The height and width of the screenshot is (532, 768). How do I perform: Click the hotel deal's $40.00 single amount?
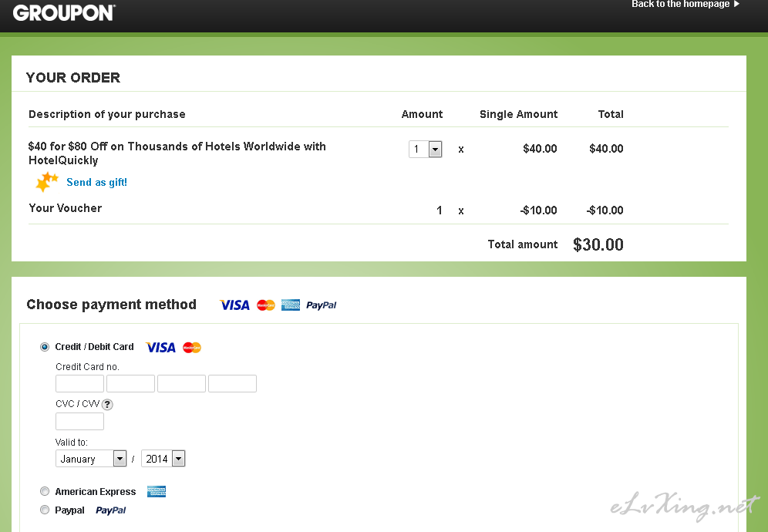coord(540,149)
